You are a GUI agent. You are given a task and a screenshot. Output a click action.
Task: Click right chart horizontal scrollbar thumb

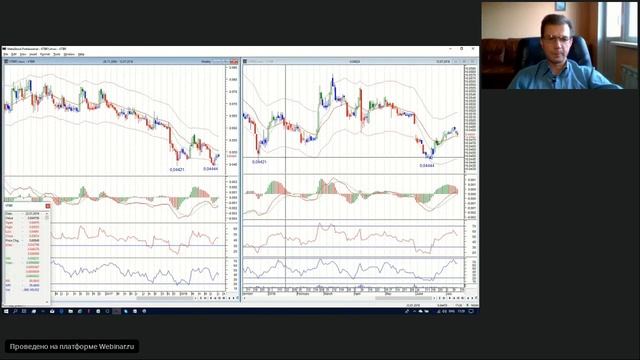[x=404, y=298]
